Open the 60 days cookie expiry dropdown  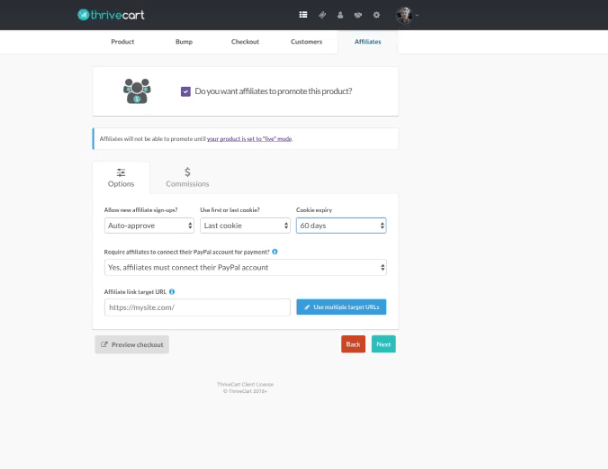pyautogui.click(x=341, y=226)
